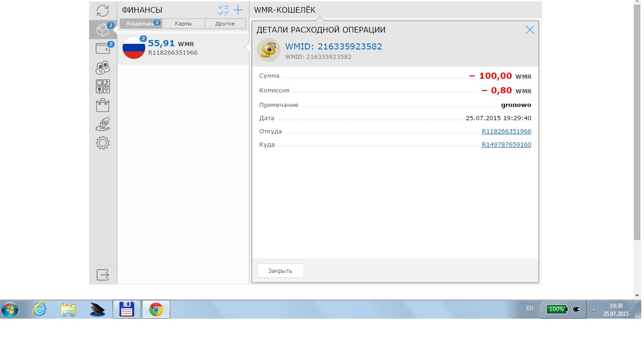This screenshot has height=362, width=644.
Task: Open the Windows Start button
Action: (10, 310)
